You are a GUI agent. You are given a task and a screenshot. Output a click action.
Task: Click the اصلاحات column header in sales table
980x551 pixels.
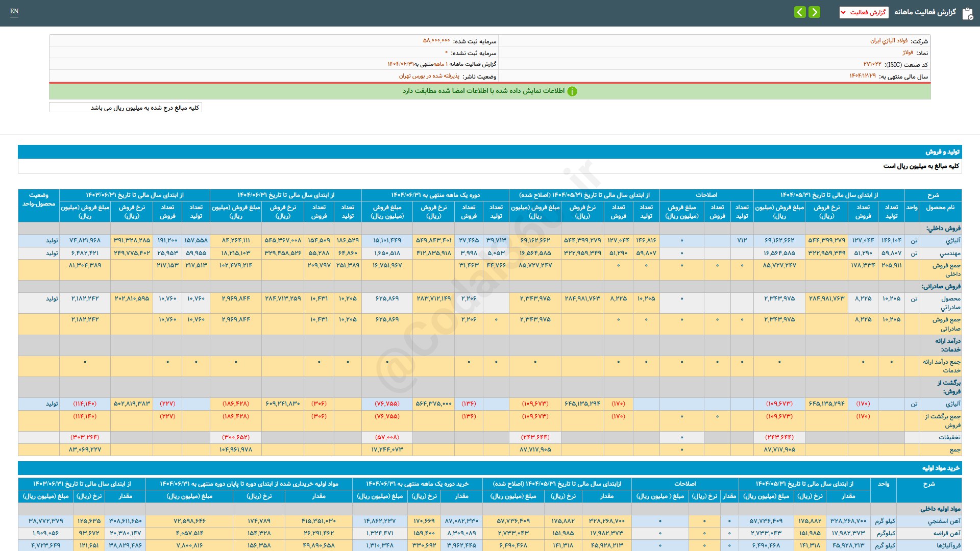(706, 195)
